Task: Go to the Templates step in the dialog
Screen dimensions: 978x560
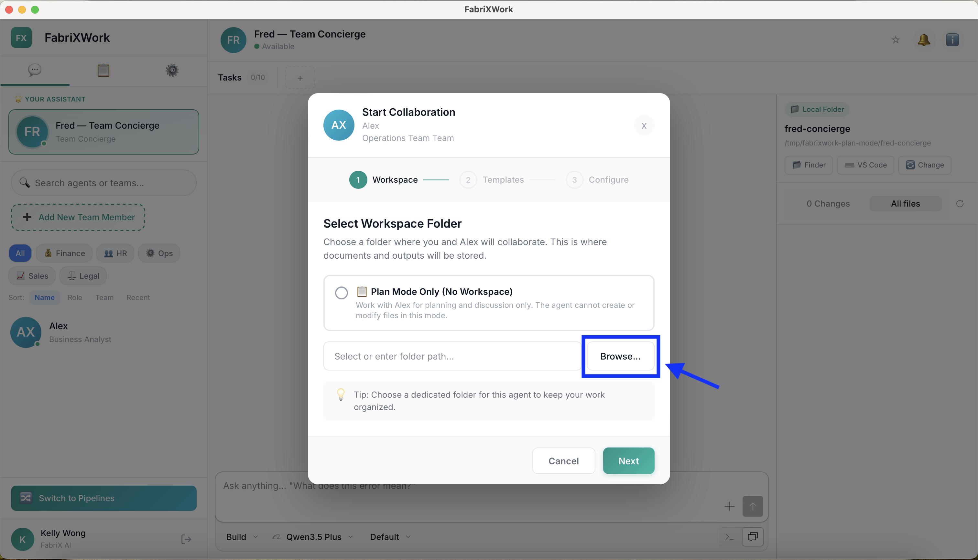Action: 503,180
